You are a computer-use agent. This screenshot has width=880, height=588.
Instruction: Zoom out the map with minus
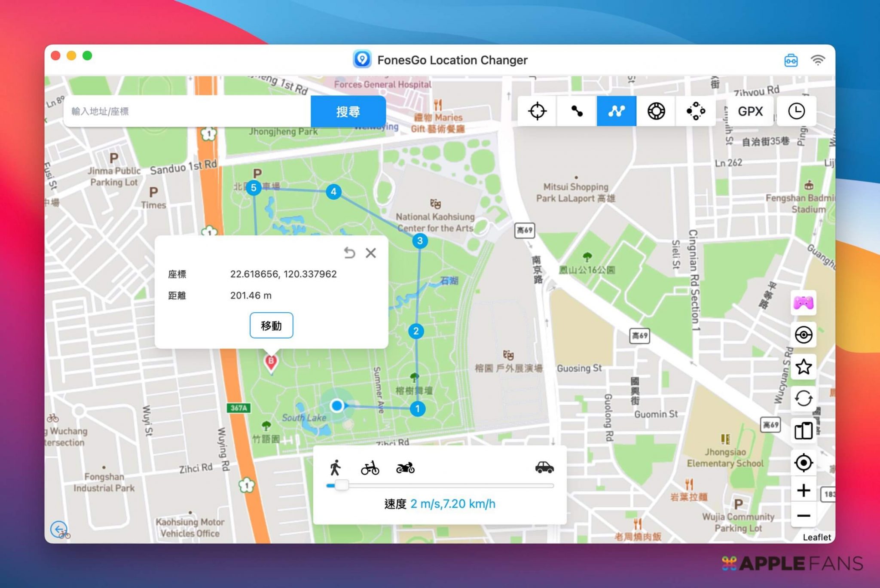tap(803, 515)
